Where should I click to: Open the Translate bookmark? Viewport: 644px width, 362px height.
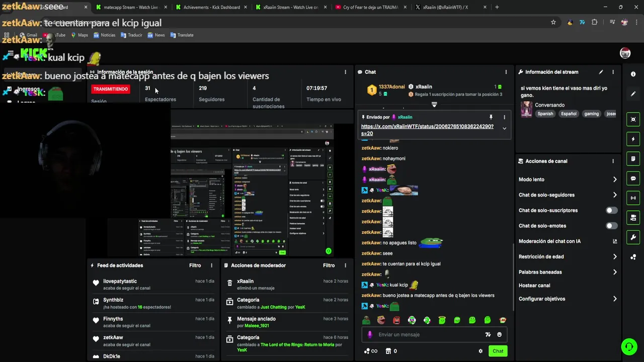(x=182, y=35)
